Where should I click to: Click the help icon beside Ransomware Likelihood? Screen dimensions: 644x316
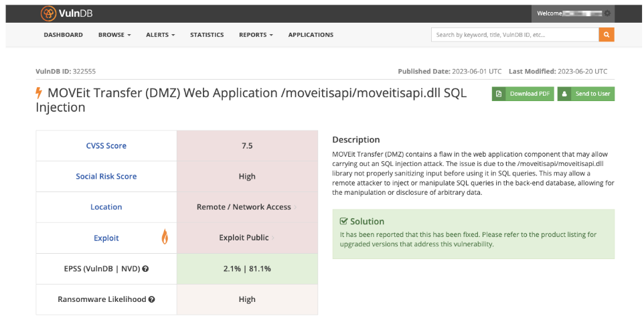(x=151, y=299)
